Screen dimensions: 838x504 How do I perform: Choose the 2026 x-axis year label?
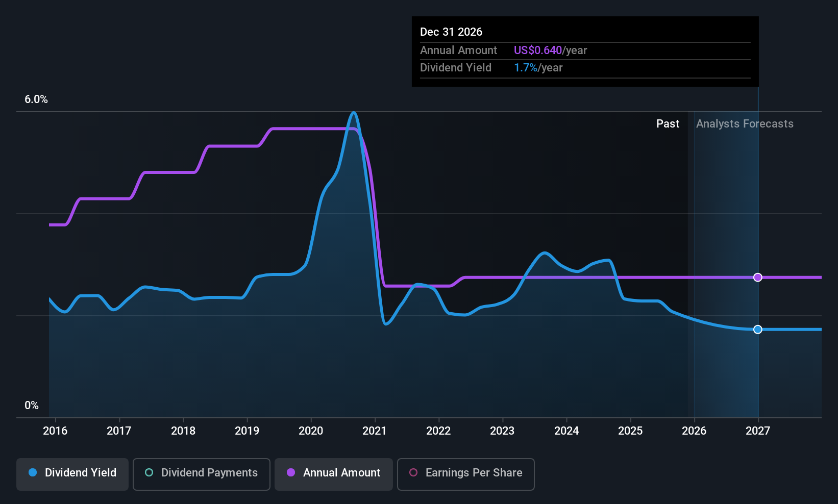click(x=694, y=431)
